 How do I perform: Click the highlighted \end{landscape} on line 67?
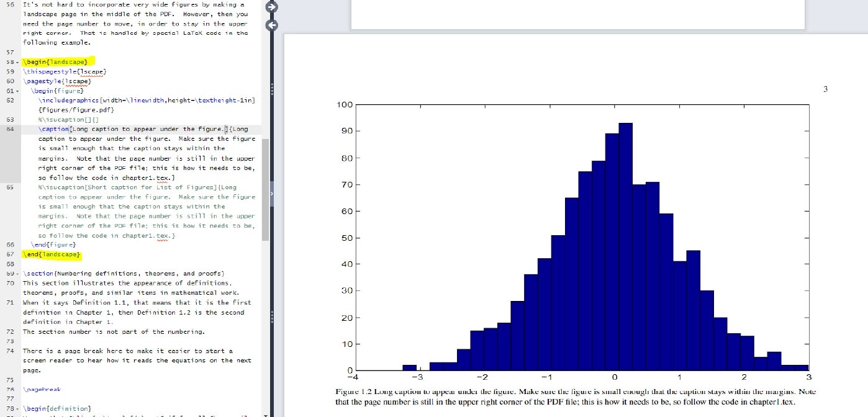click(x=52, y=254)
